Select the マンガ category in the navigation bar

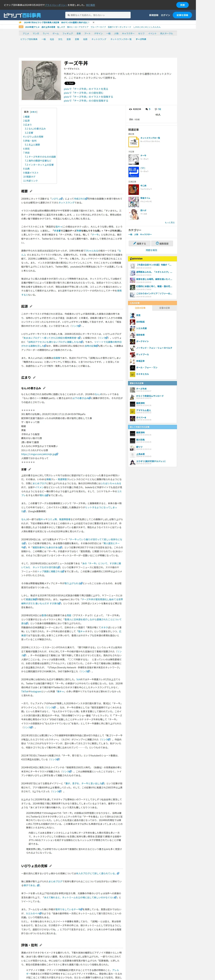[36, 33]
